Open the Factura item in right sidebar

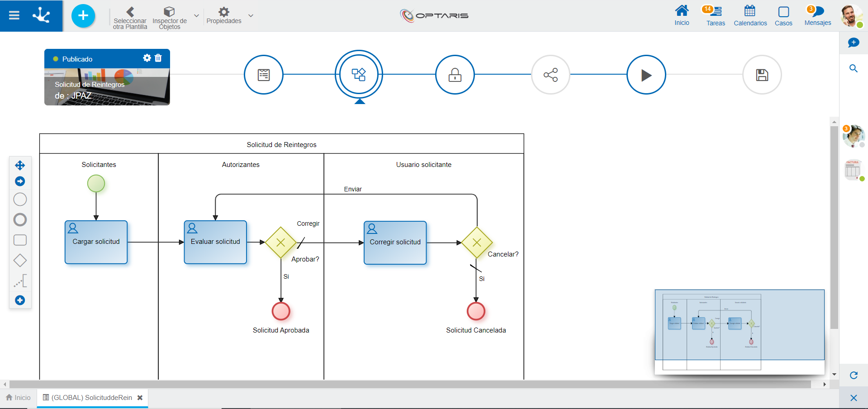click(x=853, y=170)
